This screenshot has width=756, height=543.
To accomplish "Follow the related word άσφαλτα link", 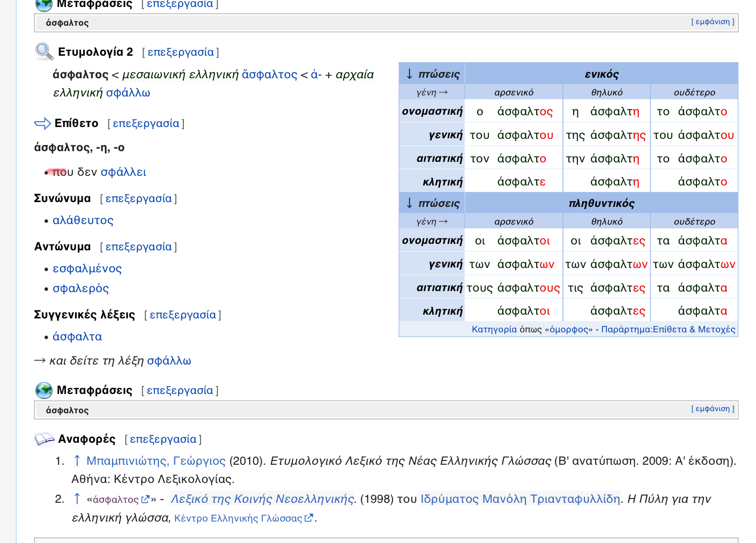I will (77, 337).
